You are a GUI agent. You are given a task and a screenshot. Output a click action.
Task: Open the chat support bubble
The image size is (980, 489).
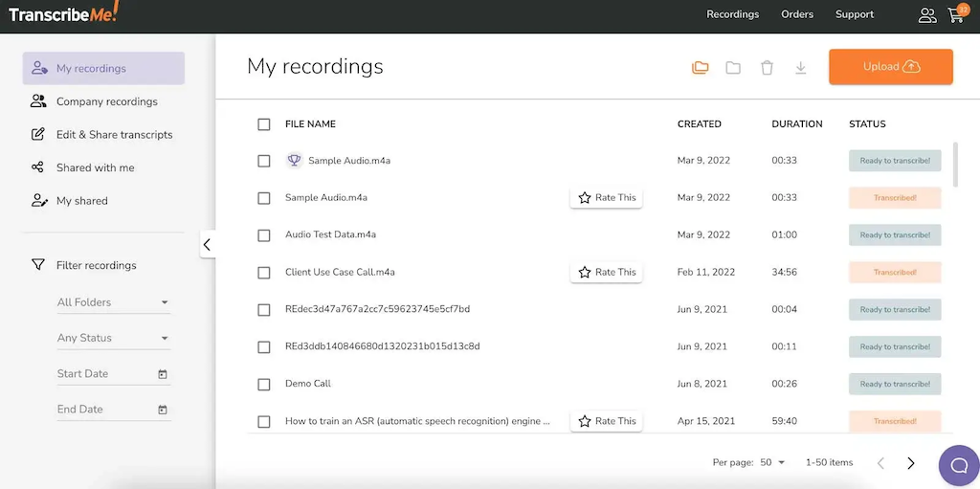(957, 465)
